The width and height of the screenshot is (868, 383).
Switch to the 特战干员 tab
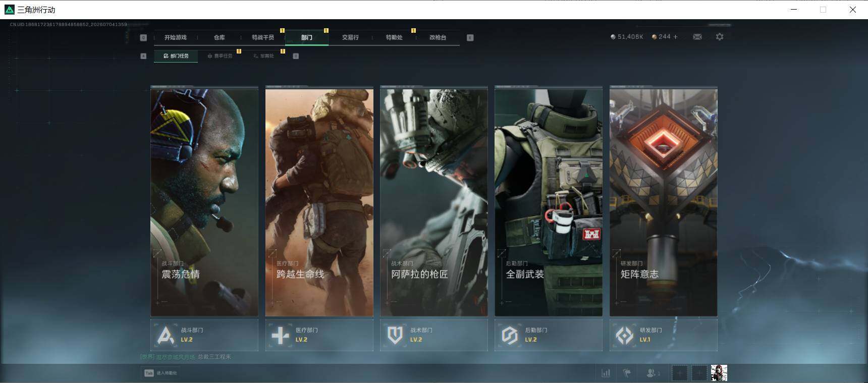point(263,37)
